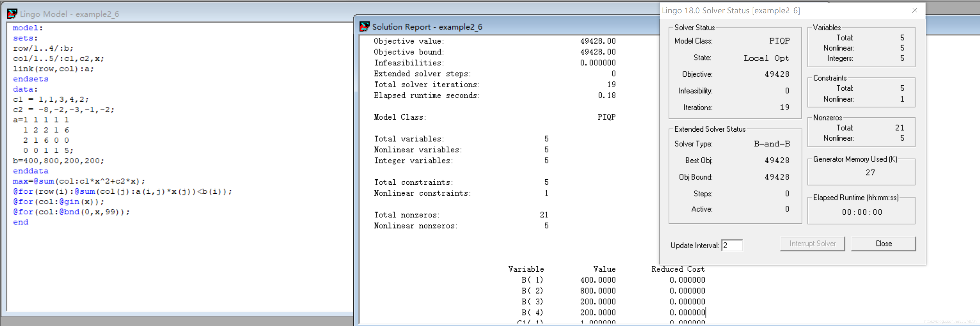The width and height of the screenshot is (980, 326).
Task: Click the @bnd bounds constraint line
Action: (71, 212)
